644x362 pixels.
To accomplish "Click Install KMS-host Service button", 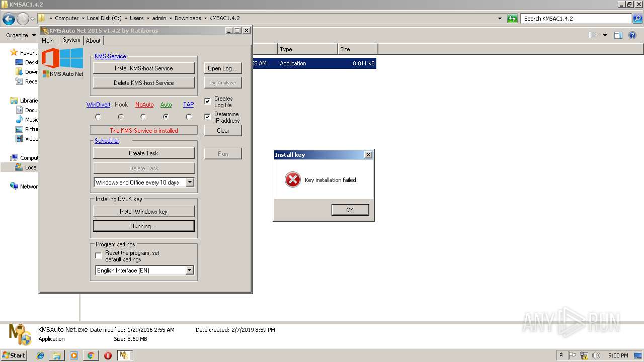I will [x=144, y=68].
